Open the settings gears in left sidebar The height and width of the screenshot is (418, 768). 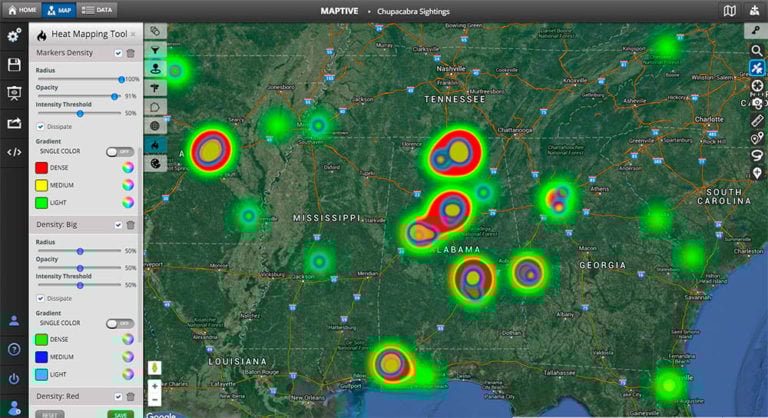click(14, 35)
